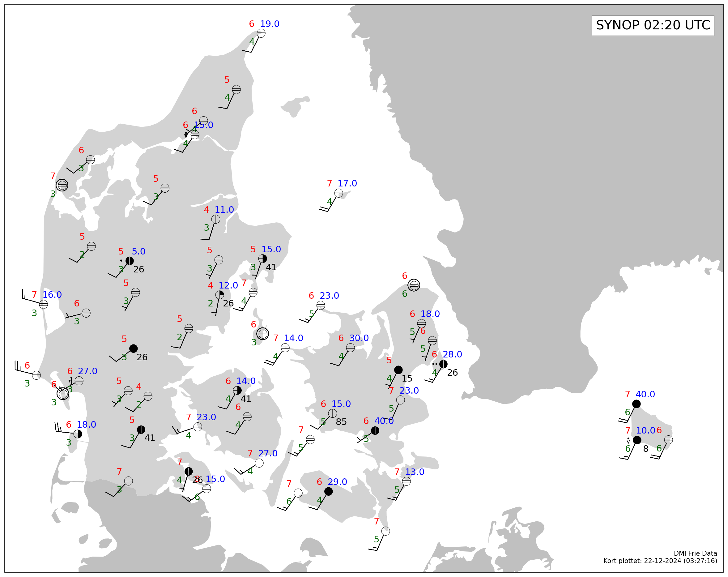
Task: Select the station circle next to 17.0
Action: 339,193
